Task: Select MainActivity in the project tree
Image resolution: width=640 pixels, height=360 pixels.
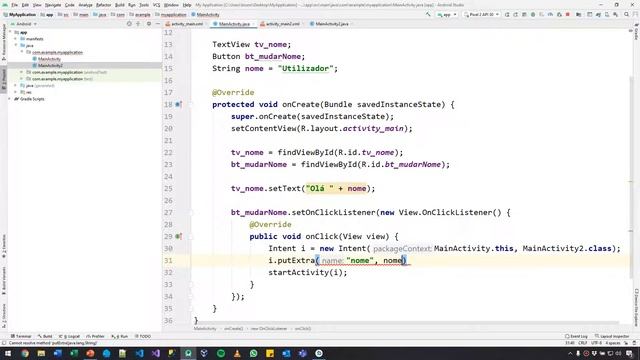Action: click(x=49, y=59)
